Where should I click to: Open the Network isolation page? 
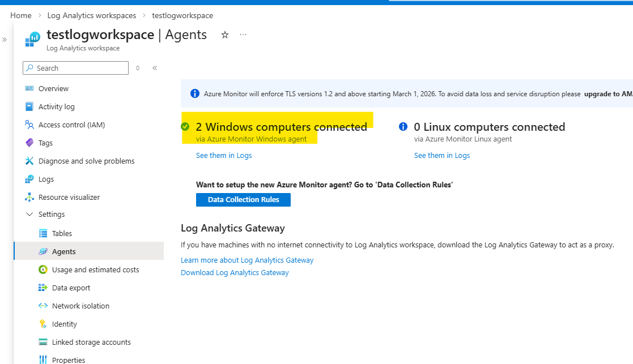[x=80, y=306]
